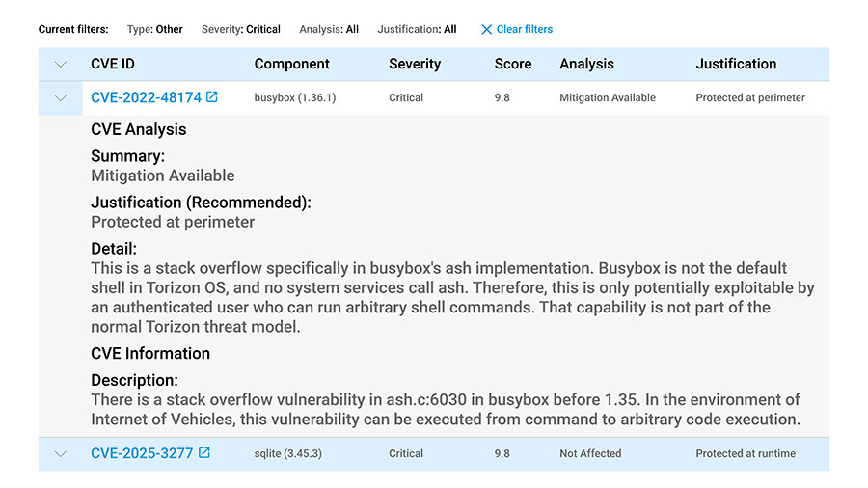Open the CVE-2025-3277 link
Screen dimensions: 868x488
[142, 453]
